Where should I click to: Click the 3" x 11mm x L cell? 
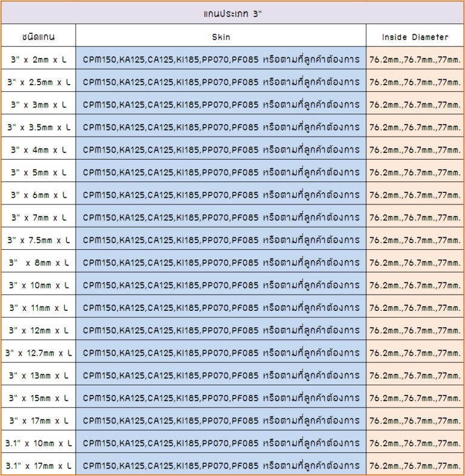pos(39,306)
